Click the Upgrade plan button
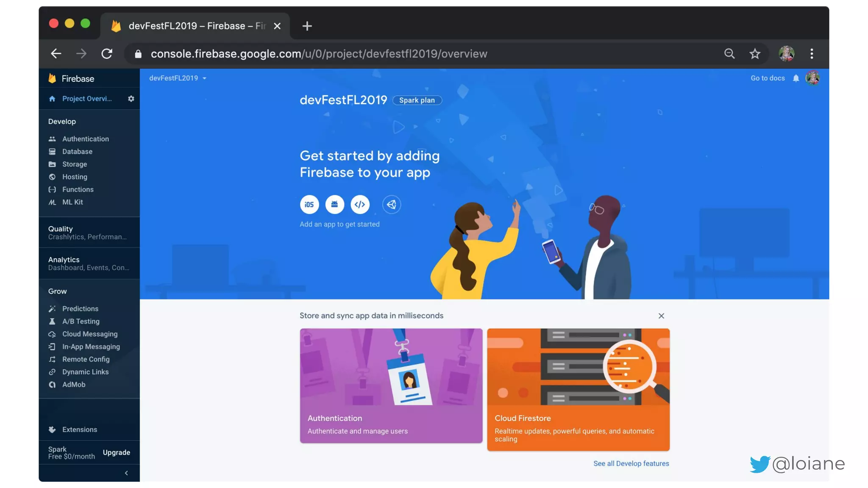 point(116,452)
